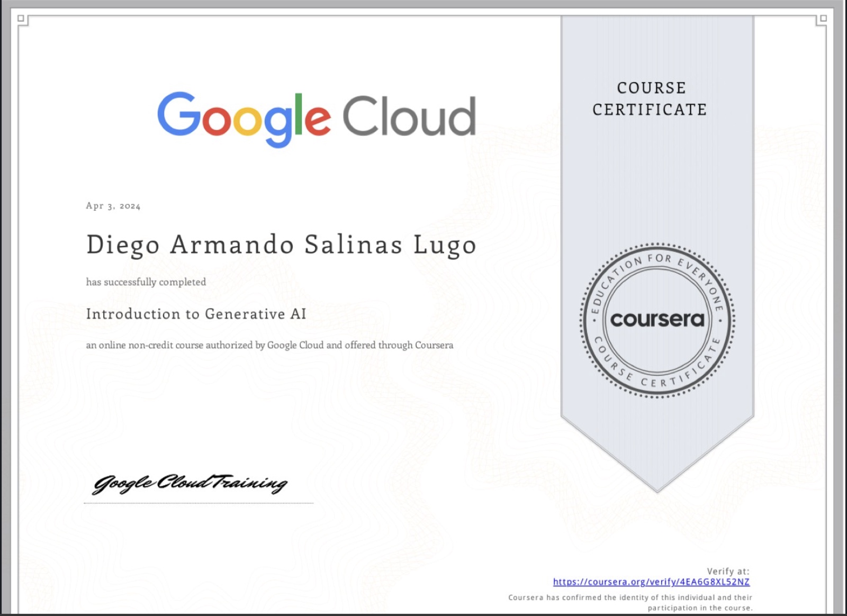Screen dimensions: 847x616
Task: Click the Google Cloud Training signature
Action: coord(190,483)
